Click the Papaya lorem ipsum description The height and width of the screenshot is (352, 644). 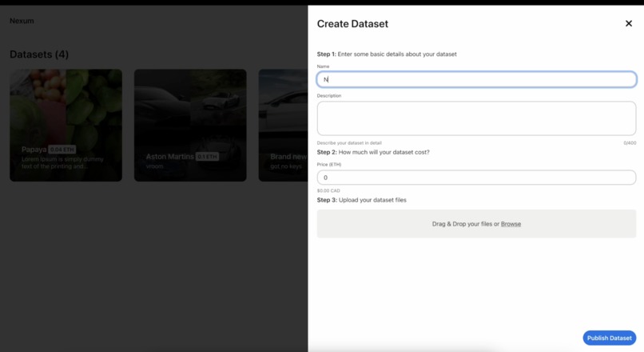[62, 162]
